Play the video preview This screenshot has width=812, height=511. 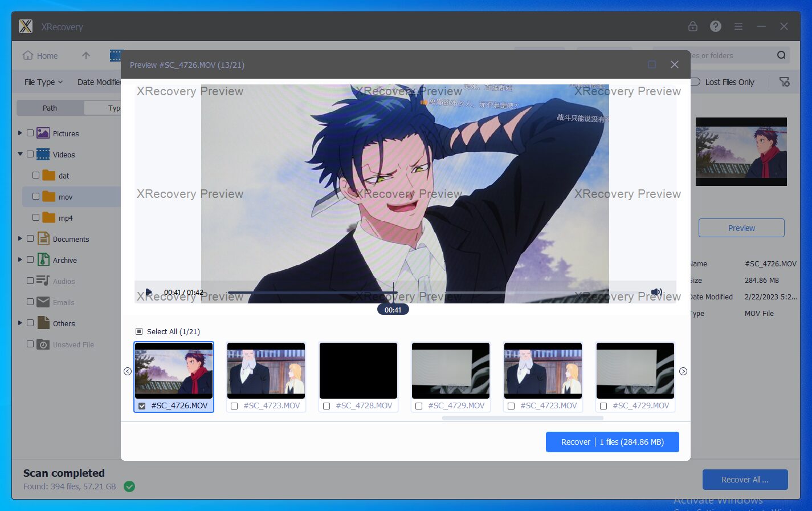click(x=149, y=292)
